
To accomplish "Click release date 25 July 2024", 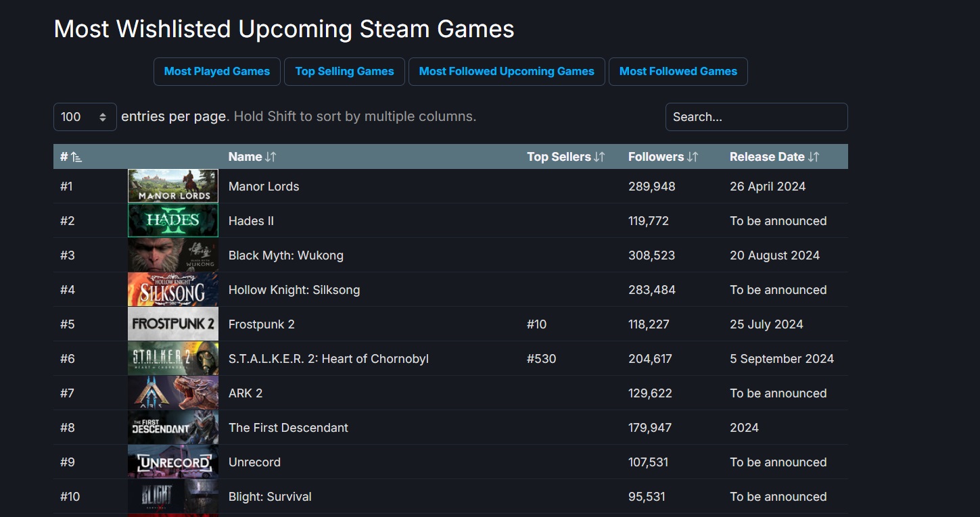I will pos(766,324).
